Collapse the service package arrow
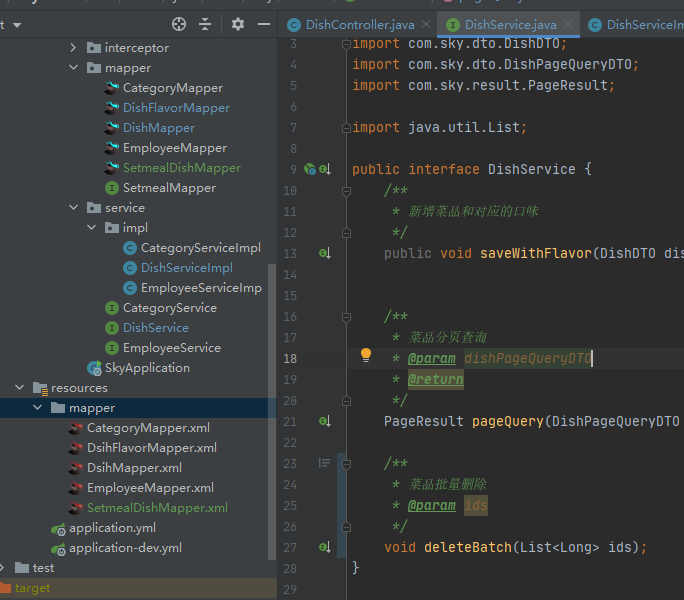This screenshot has height=600, width=684. point(73,208)
